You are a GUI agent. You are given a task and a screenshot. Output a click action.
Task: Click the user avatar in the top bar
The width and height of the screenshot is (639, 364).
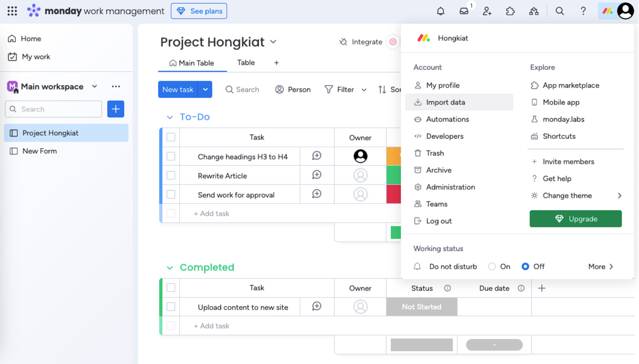pos(625,11)
